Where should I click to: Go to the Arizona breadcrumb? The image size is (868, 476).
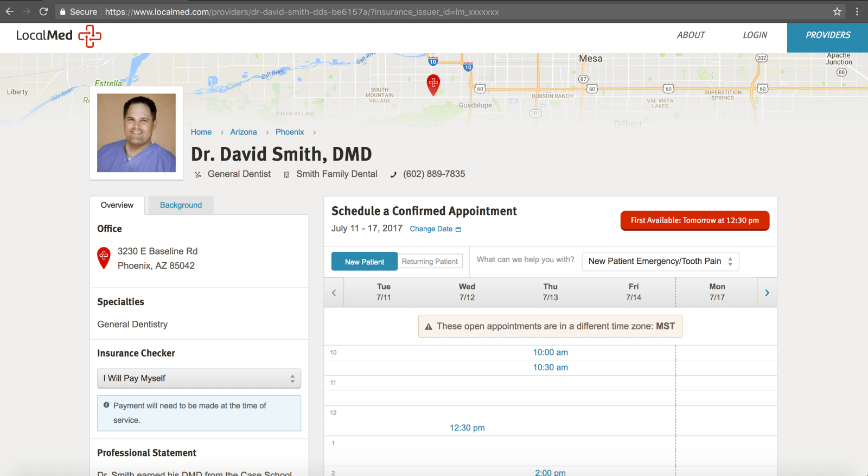244,132
